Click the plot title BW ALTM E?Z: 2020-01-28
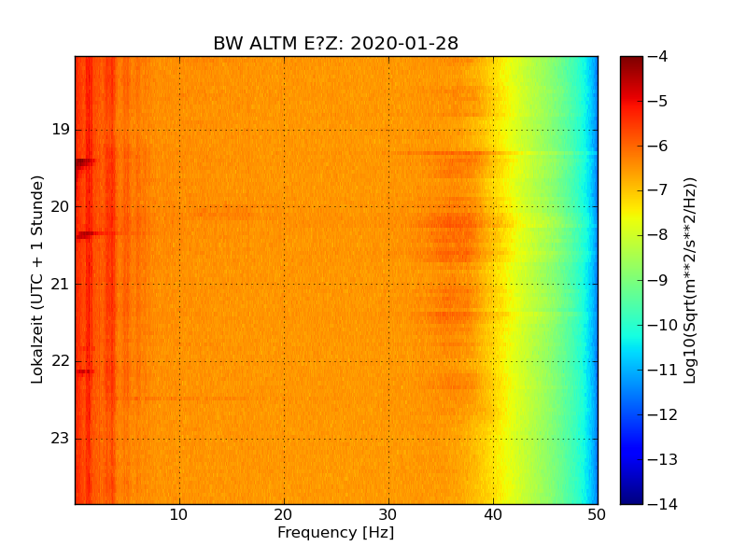 (x=335, y=43)
